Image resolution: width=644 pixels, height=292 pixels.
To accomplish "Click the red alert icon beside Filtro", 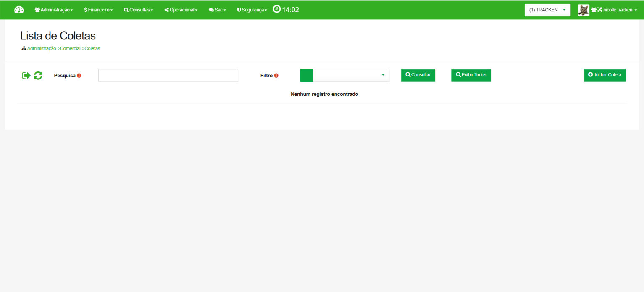I will pos(276,76).
